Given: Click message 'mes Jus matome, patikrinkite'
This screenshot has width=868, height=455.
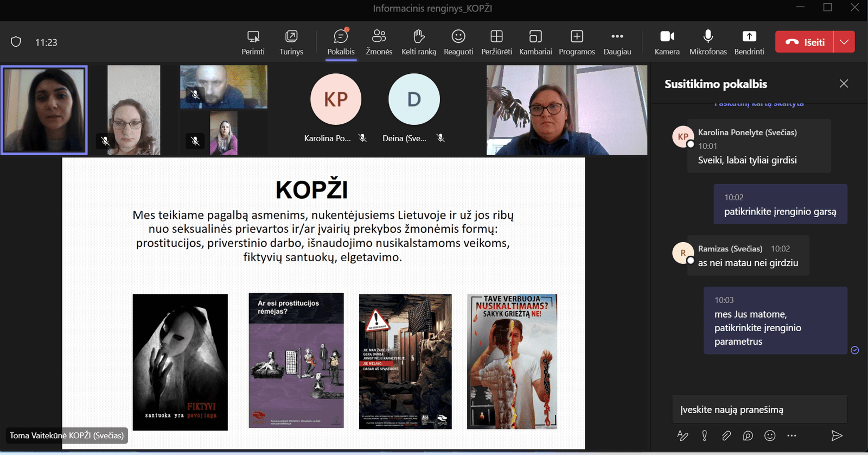Looking at the screenshot, I should 775,321.
